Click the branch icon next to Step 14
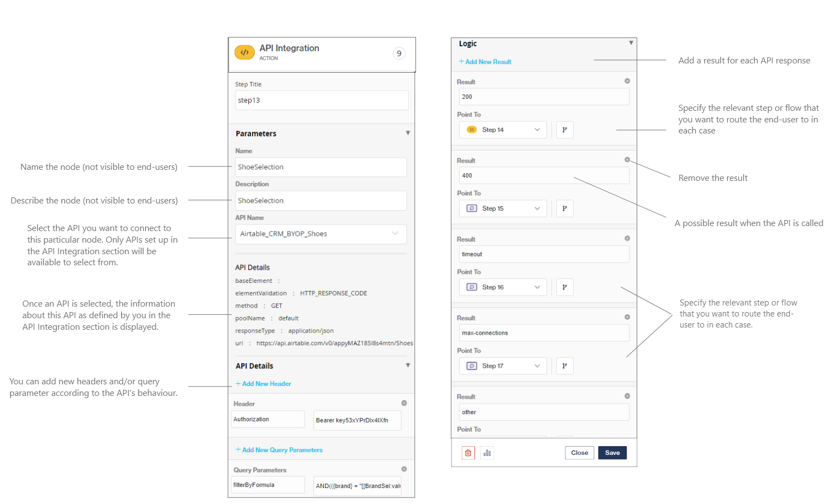 [x=564, y=130]
